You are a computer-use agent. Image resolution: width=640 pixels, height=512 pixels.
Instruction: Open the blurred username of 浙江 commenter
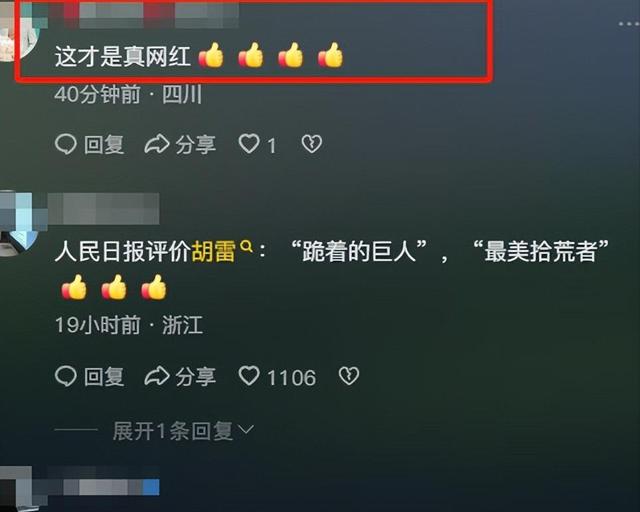104,209
